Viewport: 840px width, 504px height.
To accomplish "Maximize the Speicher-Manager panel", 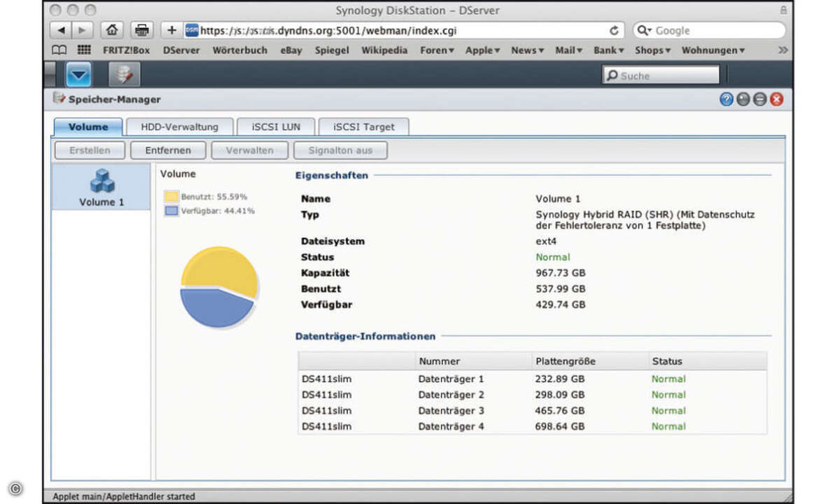I will 759,99.
